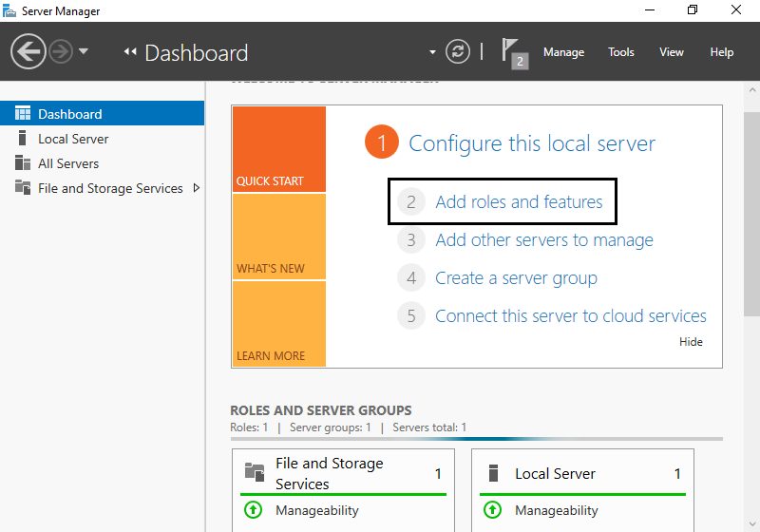
Task: Click Add other servers to manage
Action: 544,240
